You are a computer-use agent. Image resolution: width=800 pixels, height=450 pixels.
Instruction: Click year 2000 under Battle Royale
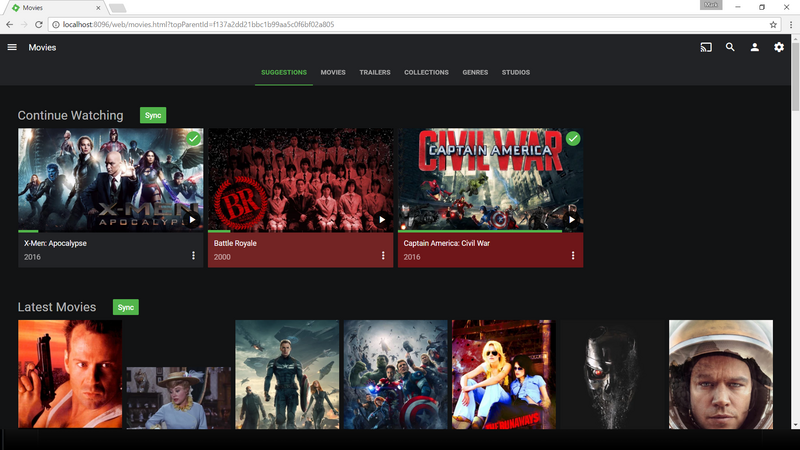point(222,257)
